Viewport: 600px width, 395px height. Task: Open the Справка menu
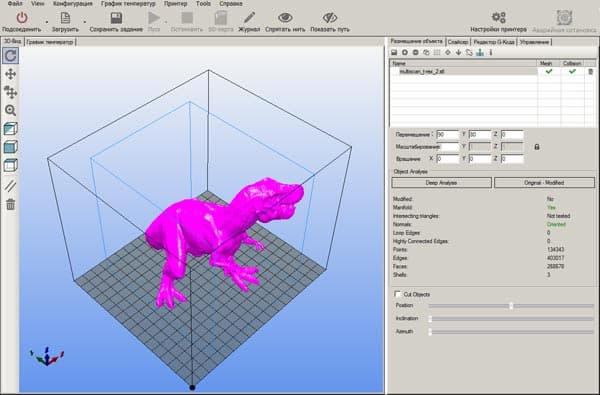pyautogui.click(x=231, y=3)
